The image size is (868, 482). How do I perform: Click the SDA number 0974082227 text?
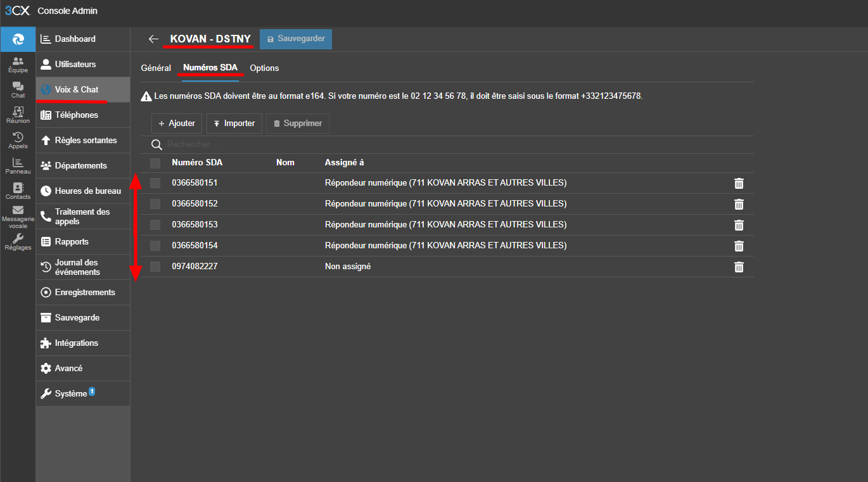tap(195, 267)
